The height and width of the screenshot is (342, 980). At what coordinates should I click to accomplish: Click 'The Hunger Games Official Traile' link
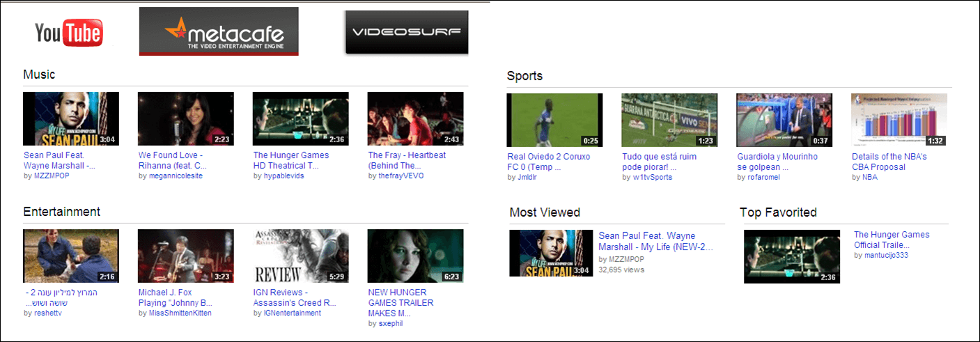tap(892, 240)
